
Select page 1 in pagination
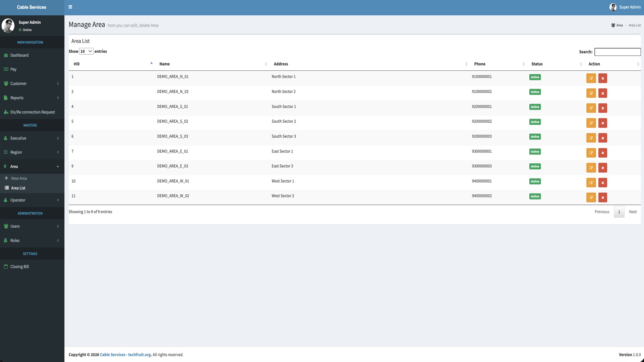tap(619, 212)
